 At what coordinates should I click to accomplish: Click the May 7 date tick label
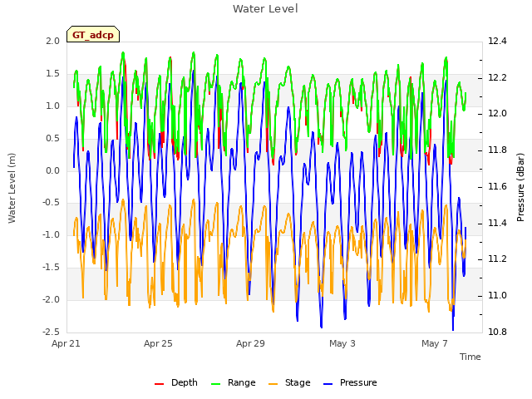(435, 343)
